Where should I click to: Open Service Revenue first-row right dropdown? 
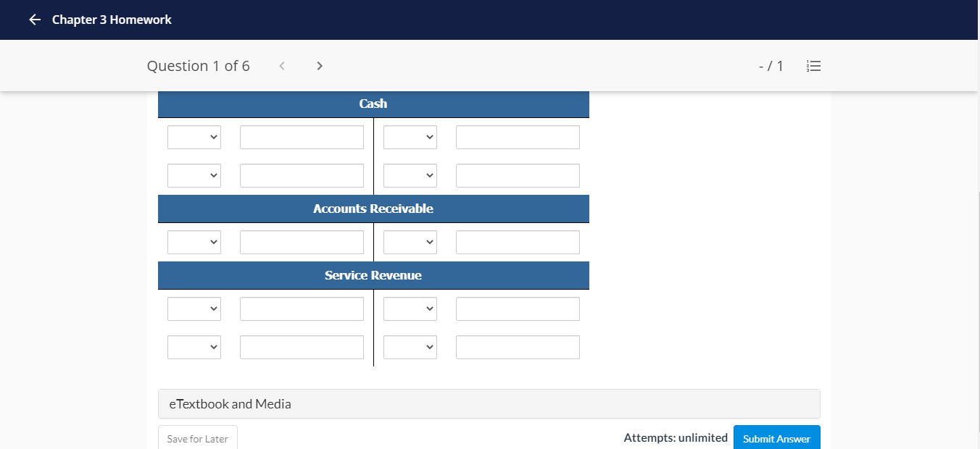click(410, 309)
